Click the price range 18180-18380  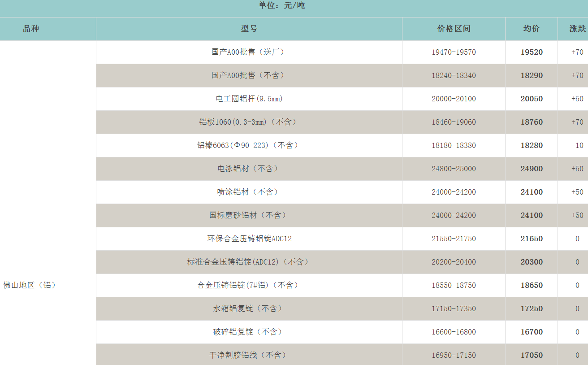point(454,145)
